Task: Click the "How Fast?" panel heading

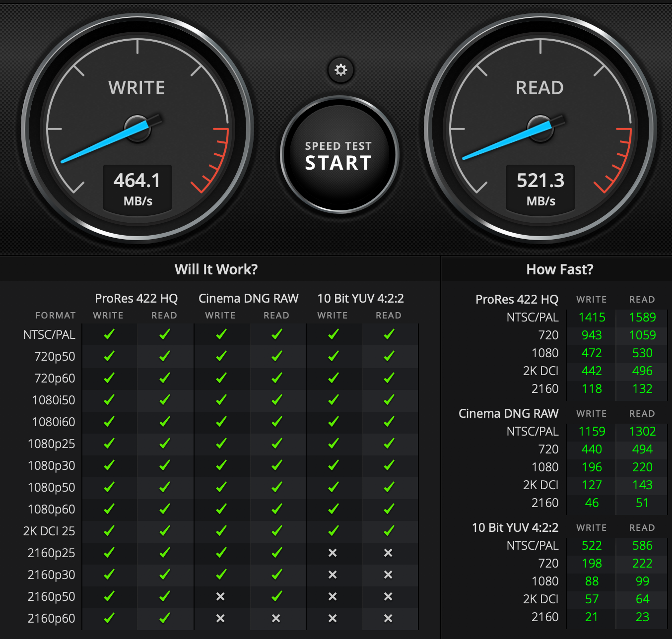Action: pos(560,269)
